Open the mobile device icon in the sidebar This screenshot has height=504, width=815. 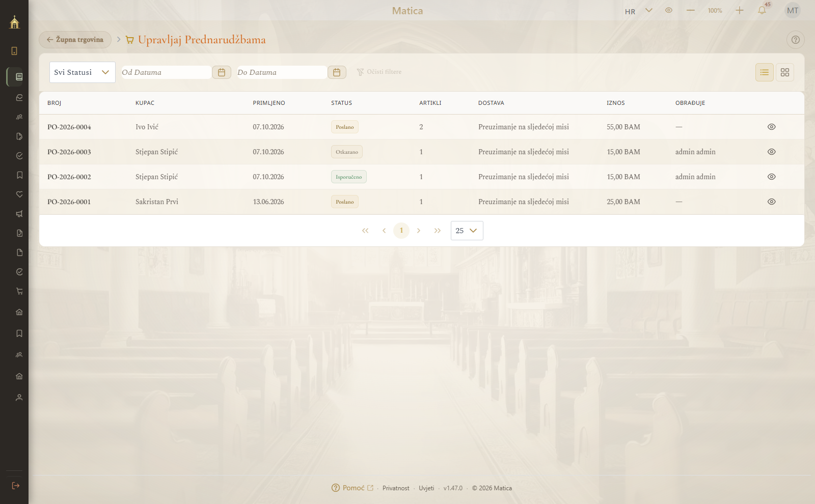(x=14, y=51)
